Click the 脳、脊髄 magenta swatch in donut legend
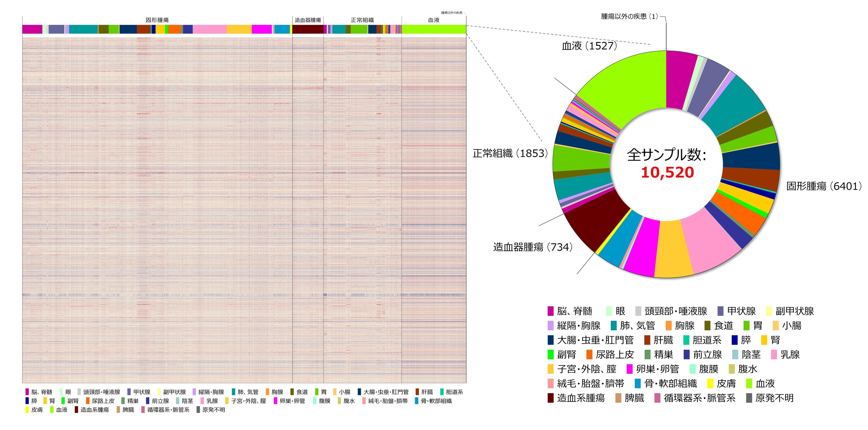This screenshot has height=430, width=868. (x=551, y=311)
